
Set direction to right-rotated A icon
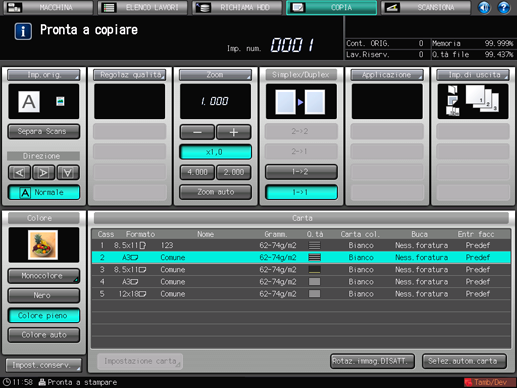(44, 172)
